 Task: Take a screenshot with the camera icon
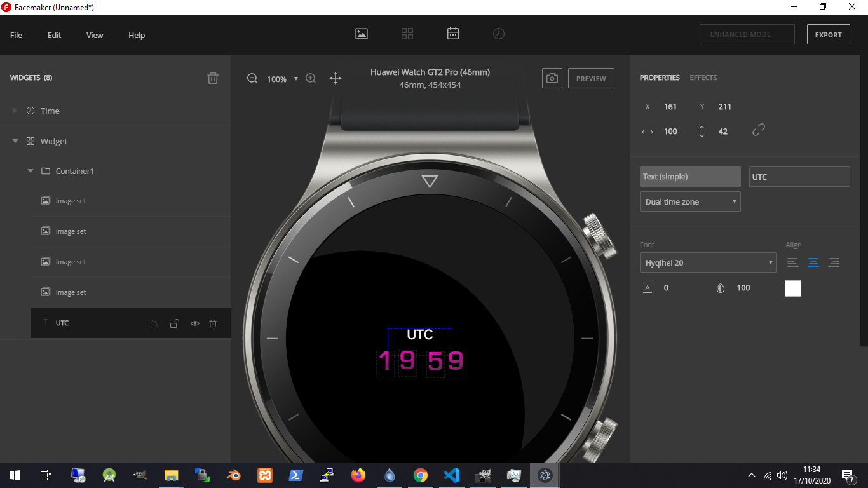click(552, 78)
